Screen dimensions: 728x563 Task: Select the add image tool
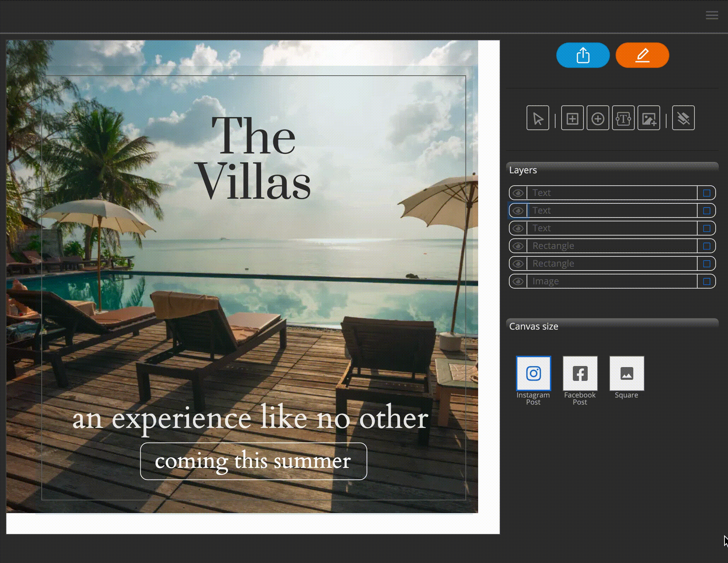pos(648,118)
